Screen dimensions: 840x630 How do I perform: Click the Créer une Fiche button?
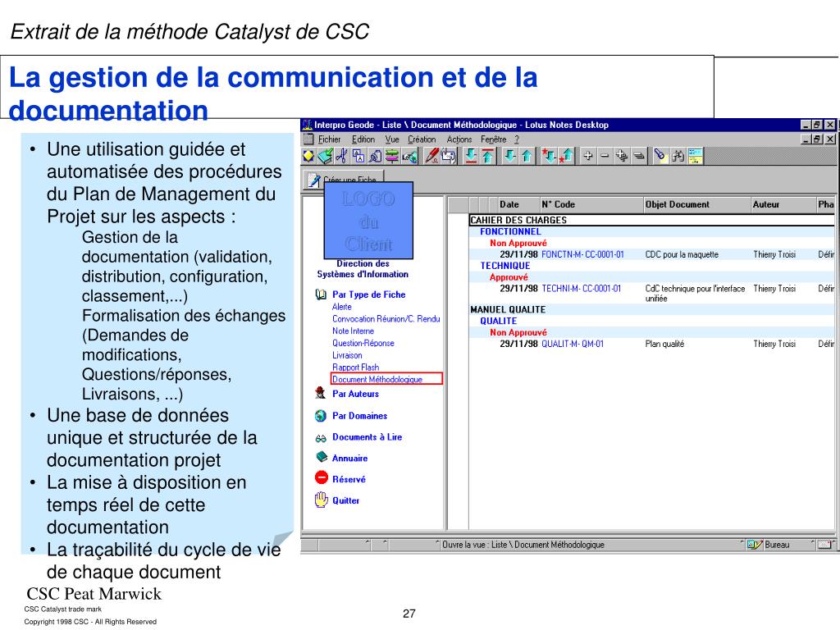(x=344, y=178)
